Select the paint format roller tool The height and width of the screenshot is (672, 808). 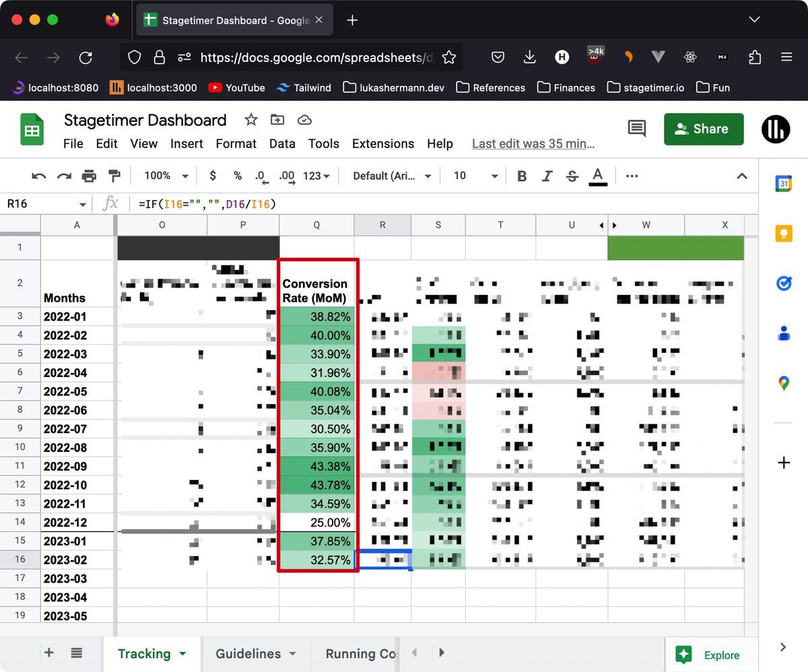coord(114,176)
